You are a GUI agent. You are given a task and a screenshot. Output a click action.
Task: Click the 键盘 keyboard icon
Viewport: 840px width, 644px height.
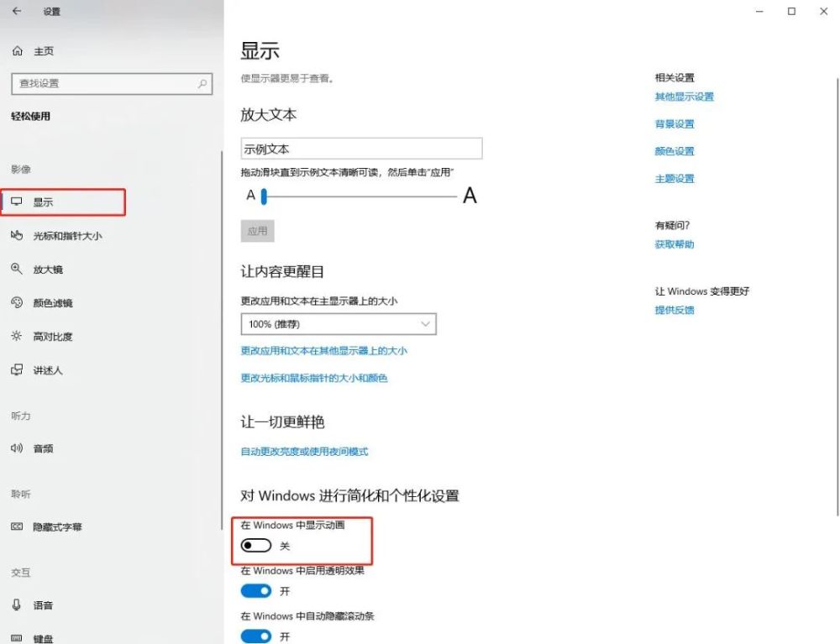click(17, 638)
